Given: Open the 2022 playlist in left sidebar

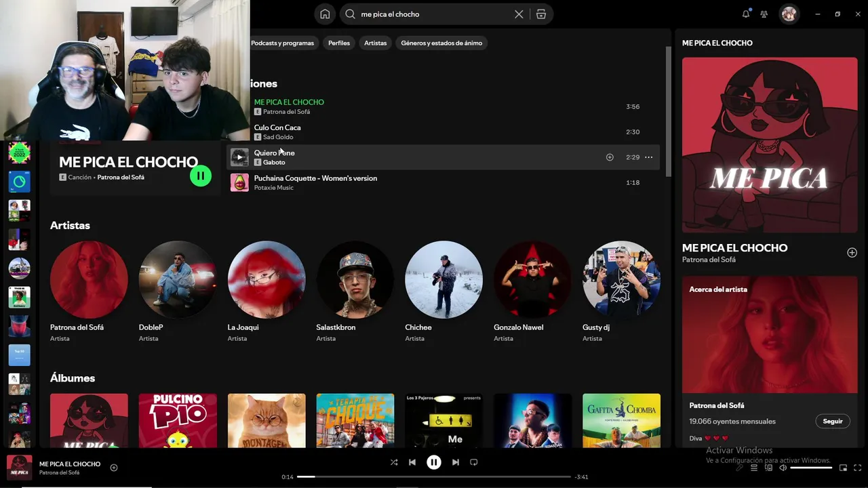Looking at the screenshot, I should (x=20, y=152).
